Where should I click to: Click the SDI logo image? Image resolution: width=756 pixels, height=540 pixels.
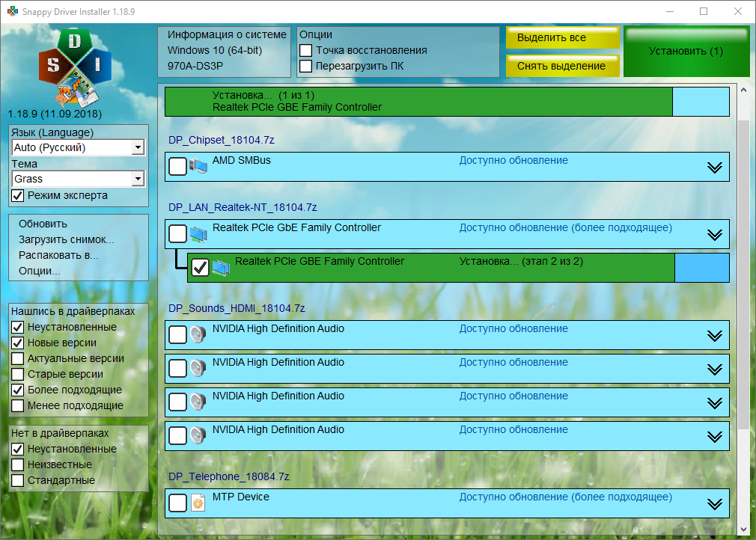[75, 68]
